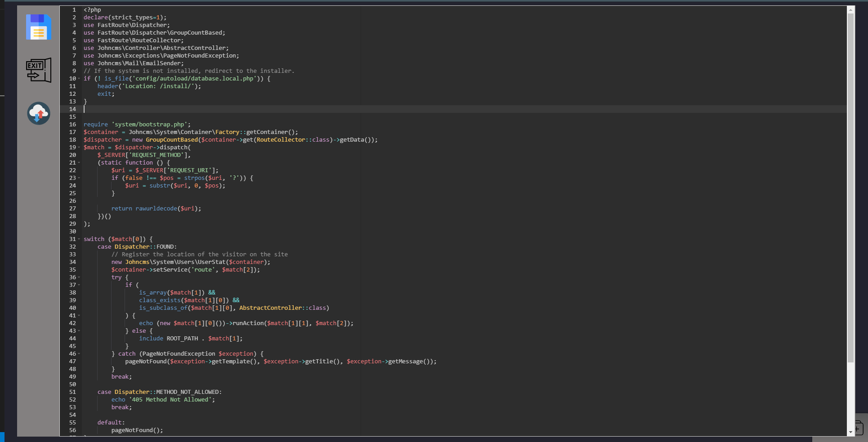Click the cloud upload/download icon
This screenshot has height=442, width=868.
pos(39,113)
